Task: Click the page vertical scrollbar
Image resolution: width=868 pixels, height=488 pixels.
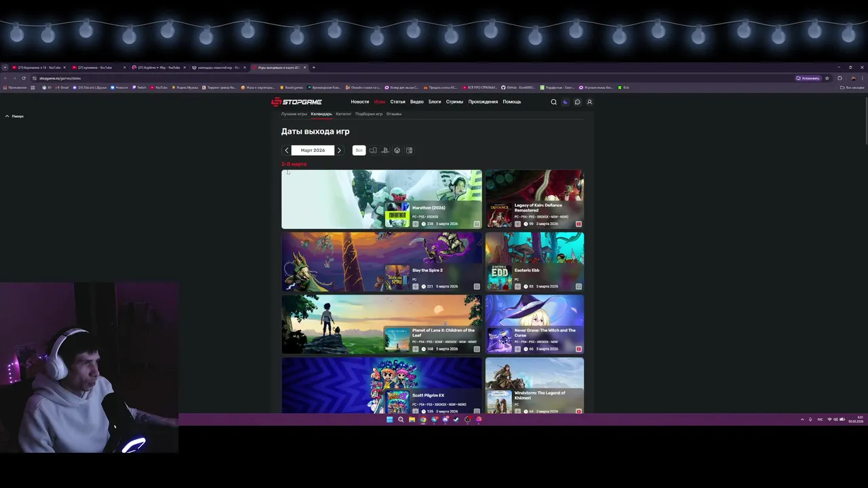Action: click(866, 121)
